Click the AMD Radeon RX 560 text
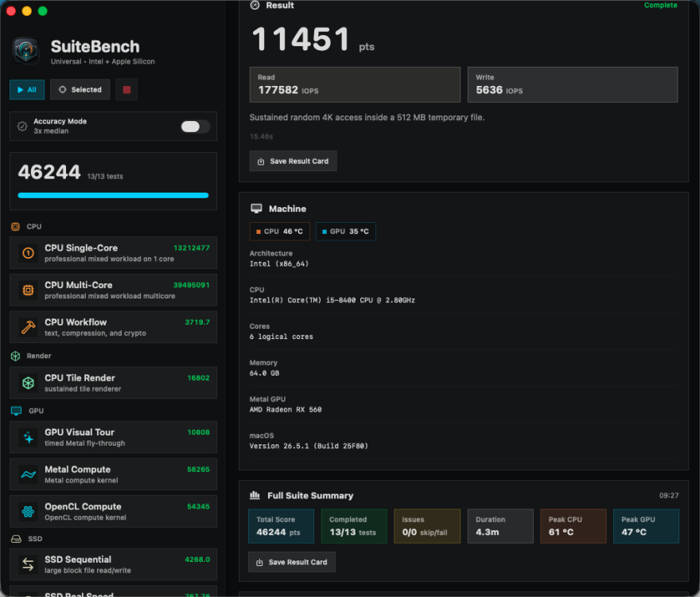Image resolution: width=700 pixels, height=597 pixels. click(x=286, y=410)
